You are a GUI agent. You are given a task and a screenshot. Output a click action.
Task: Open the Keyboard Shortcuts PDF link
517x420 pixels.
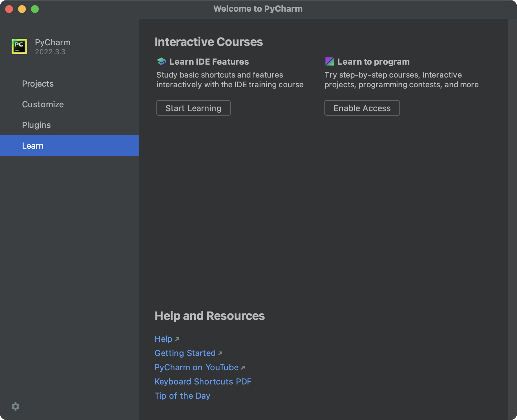203,382
